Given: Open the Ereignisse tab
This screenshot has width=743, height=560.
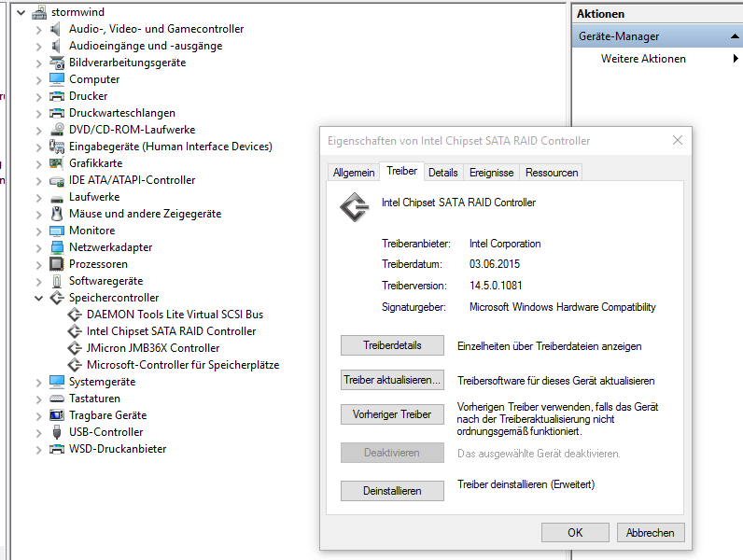Looking at the screenshot, I should tap(491, 173).
